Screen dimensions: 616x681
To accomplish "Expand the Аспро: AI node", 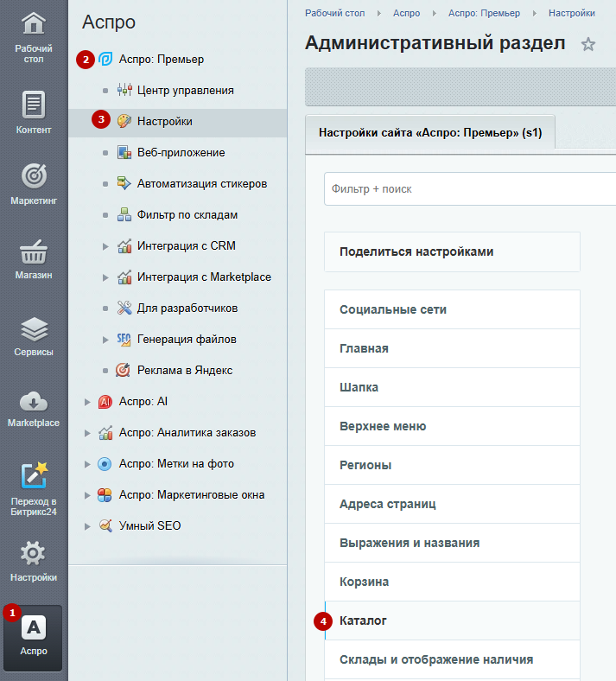I will [87, 402].
